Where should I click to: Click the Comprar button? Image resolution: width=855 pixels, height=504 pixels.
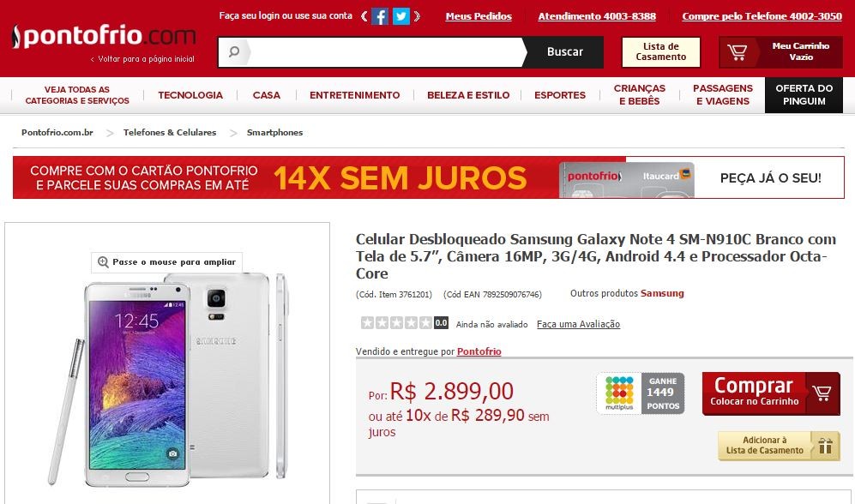click(x=771, y=393)
